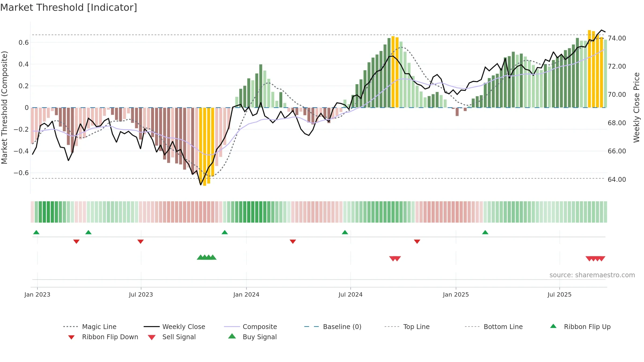Click the green Buy Signal legend triangle

(x=232, y=336)
